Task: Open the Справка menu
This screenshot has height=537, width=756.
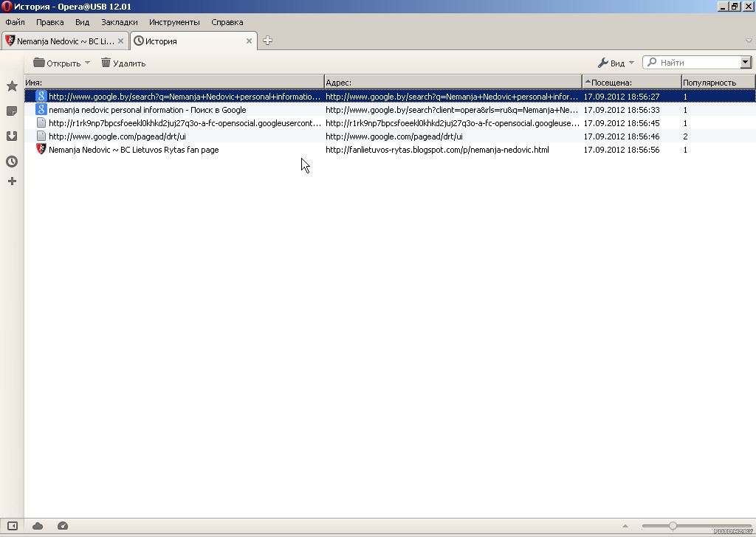Action: [227, 22]
